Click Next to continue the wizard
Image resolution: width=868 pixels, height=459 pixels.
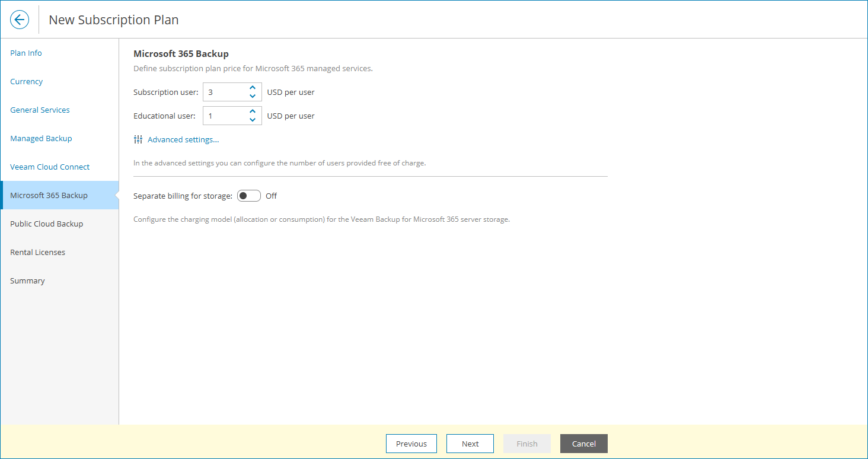pos(470,443)
